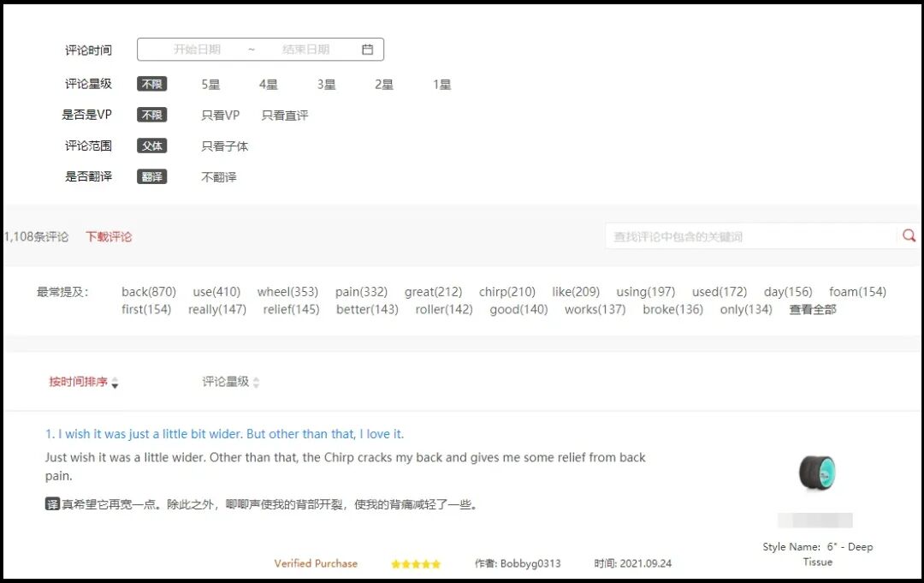This screenshot has width=924, height=583.
Task: Click the back(870) keyword tag
Action: pyautogui.click(x=148, y=291)
